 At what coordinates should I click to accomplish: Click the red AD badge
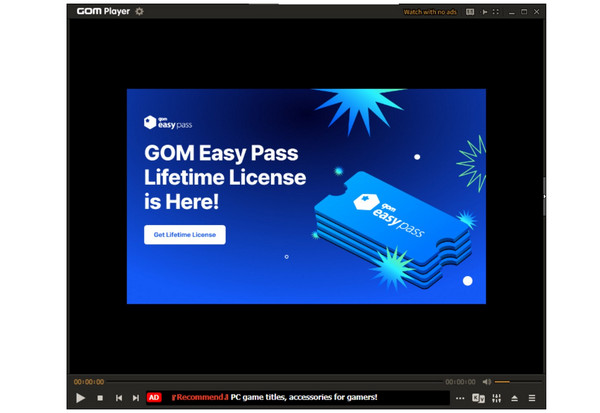(x=154, y=398)
